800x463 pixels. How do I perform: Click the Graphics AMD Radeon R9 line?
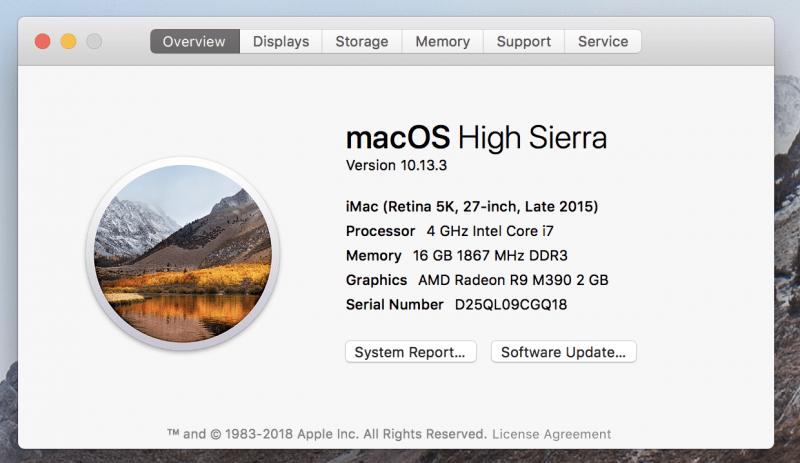click(477, 280)
